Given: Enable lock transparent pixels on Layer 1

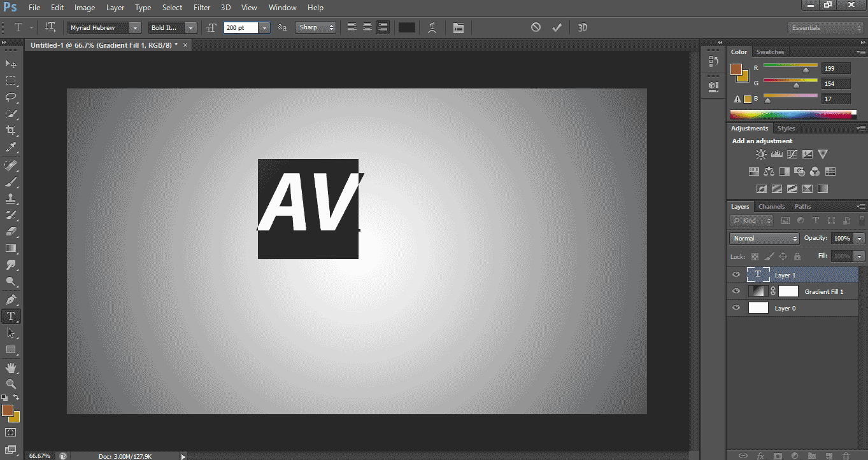Looking at the screenshot, I should pyautogui.click(x=754, y=256).
